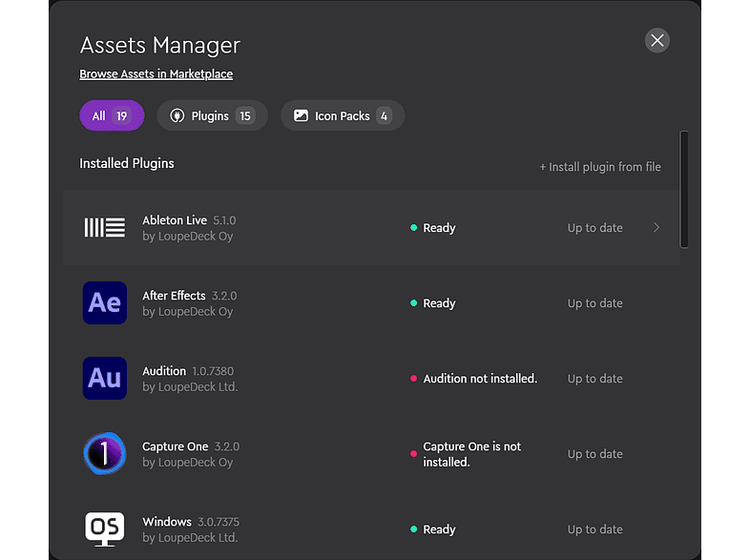Click the Ready status for Ableton Live
The image size is (750, 560).
pyautogui.click(x=439, y=228)
